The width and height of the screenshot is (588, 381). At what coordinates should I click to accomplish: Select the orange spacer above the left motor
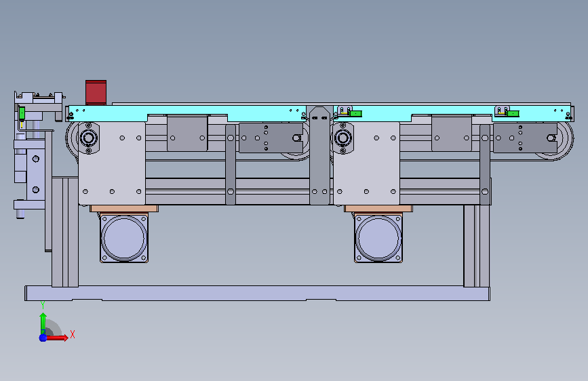124,209
